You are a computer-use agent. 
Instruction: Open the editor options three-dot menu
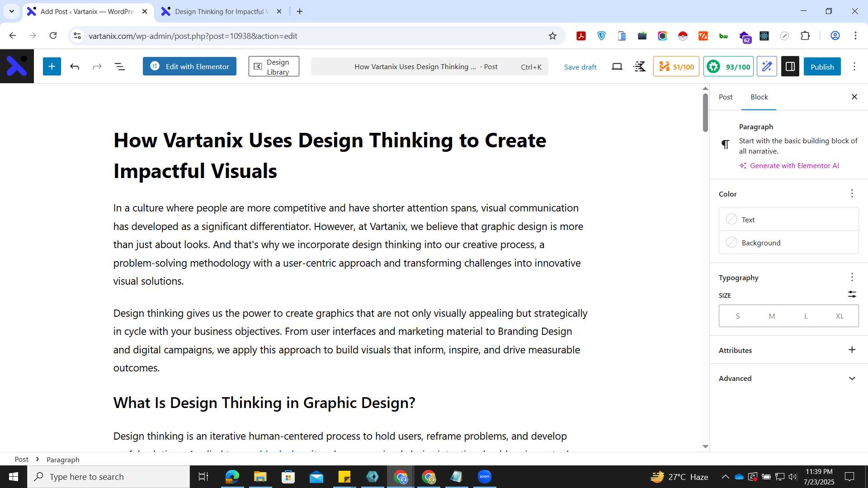tap(854, 67)
